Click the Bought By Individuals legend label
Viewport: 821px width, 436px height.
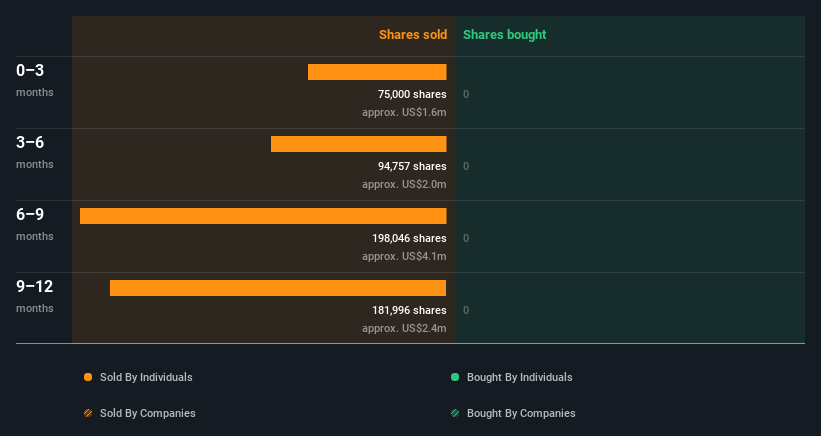tap(519, 377)
